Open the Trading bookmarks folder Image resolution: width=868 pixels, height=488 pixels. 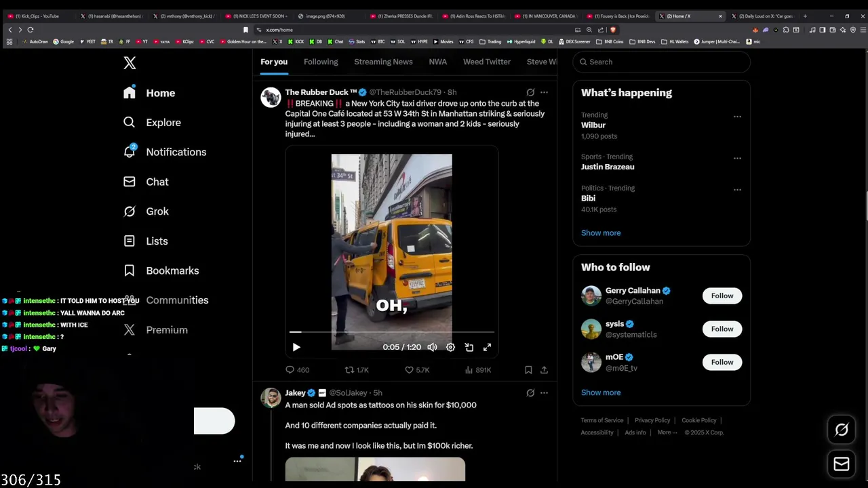[490, 41]
